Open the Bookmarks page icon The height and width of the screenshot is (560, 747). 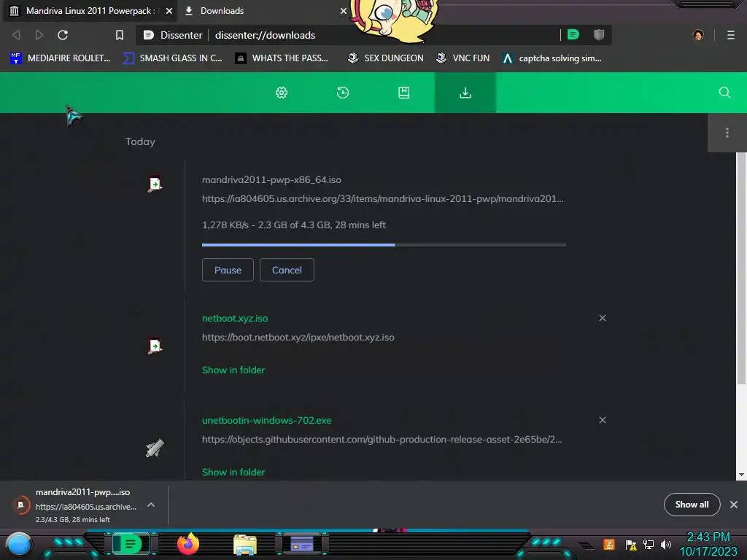pos(403,93)
